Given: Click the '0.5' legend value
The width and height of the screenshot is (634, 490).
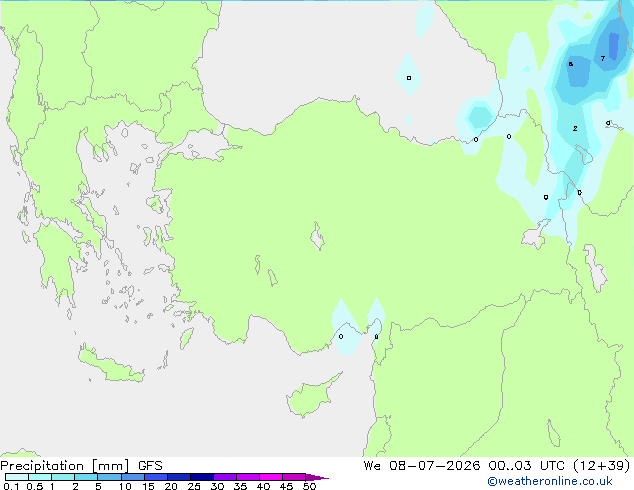Looking at the screenshot, I should pyautogui.click(x=34, y=486).
